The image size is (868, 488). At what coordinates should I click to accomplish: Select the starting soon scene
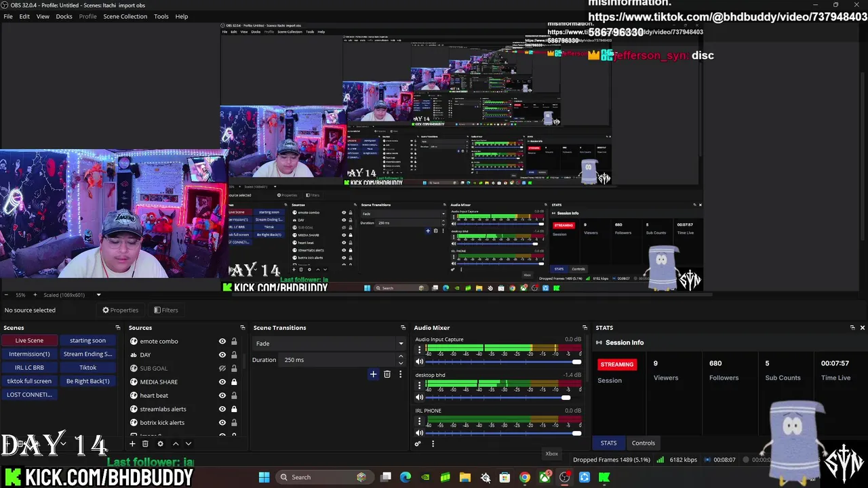coord(87,340)
